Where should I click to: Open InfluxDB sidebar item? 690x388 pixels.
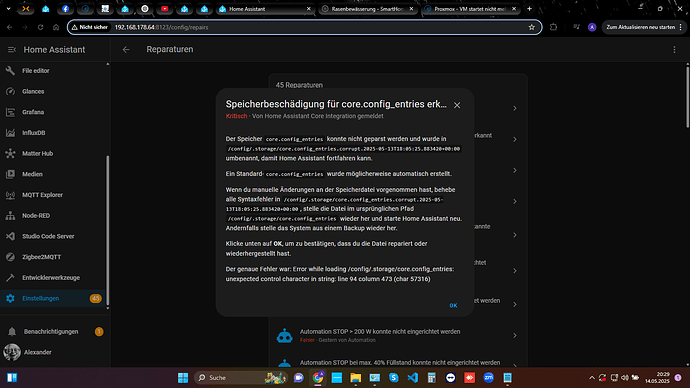(x=53, y=133)
